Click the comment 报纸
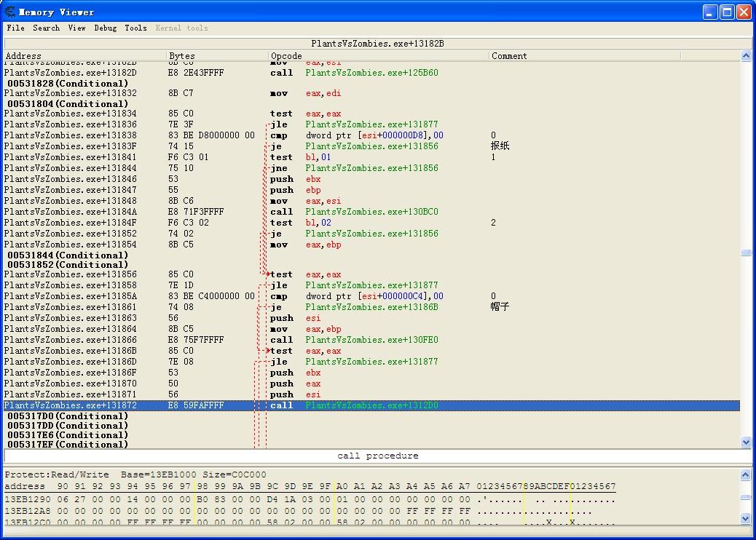 pos(500,146)
